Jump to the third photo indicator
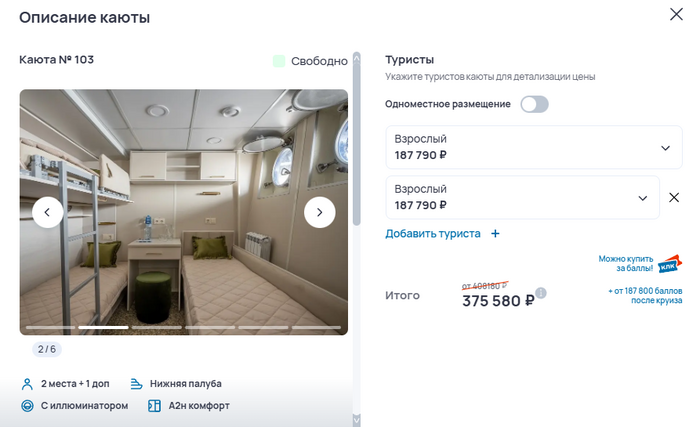Viewport: 700px width, 427px height. point(156,327)
